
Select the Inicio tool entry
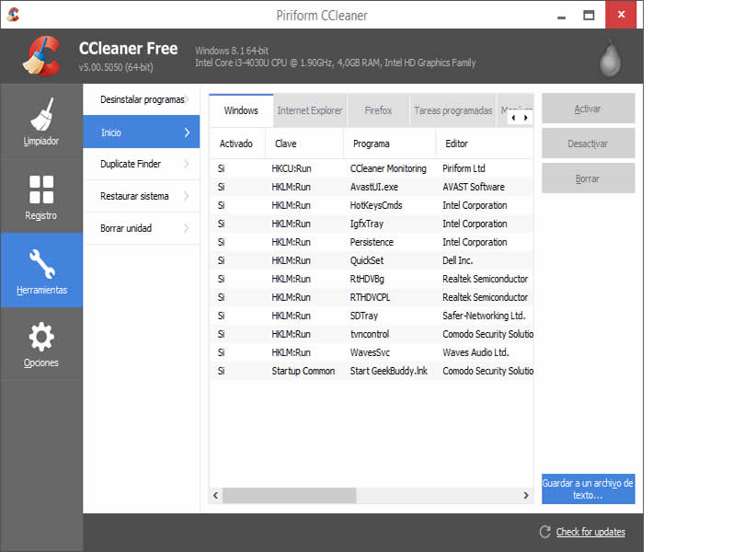pos(142,132)
